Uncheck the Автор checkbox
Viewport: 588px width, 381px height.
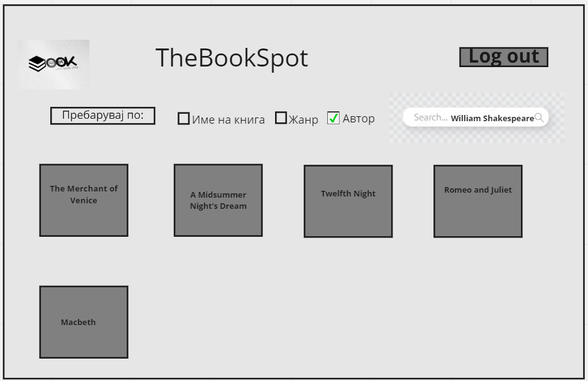333,118
